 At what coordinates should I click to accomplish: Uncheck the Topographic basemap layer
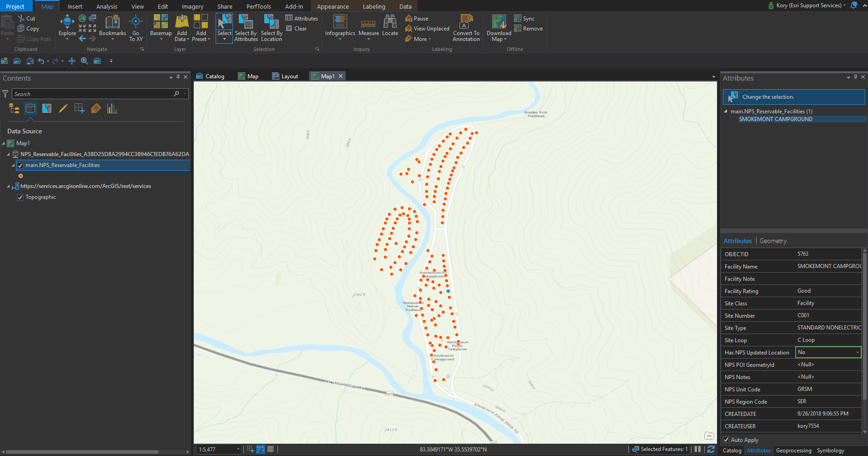tap(20, 197)
